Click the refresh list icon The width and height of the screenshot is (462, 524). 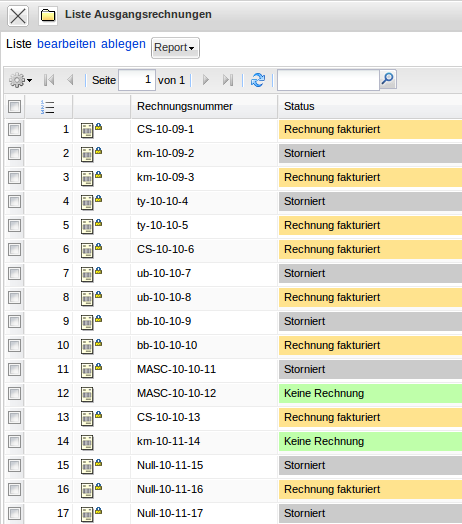pyautogui.click(x=258, y=80)
